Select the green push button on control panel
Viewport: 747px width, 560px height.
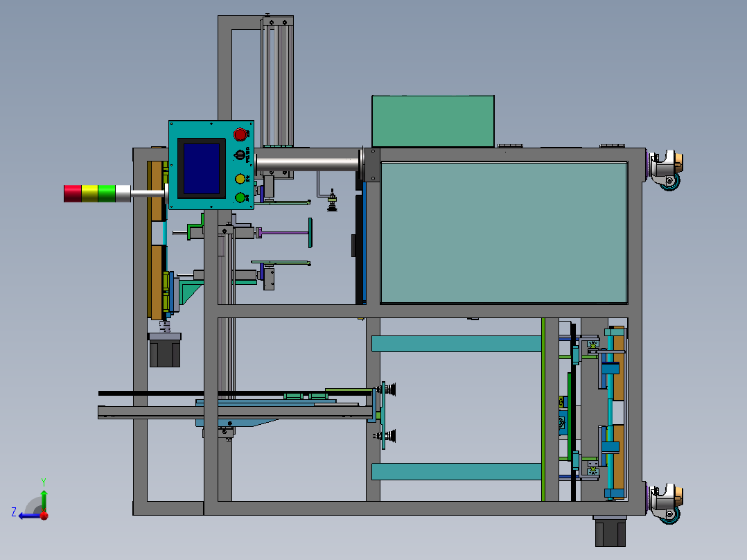(x=240, y=198)
